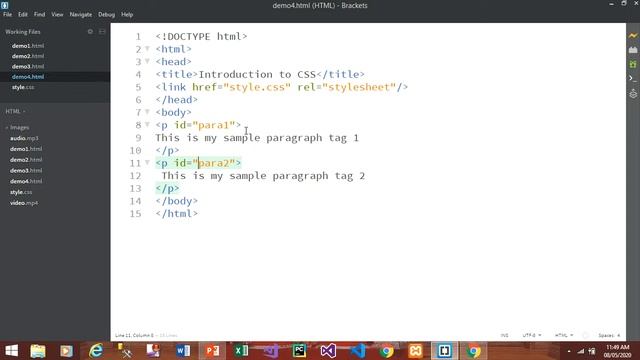Image resolution: width=640 pixels, height=360 pixels.
Task: Open the tools icon next to Internet Explorer
Action: coord(124,351)
